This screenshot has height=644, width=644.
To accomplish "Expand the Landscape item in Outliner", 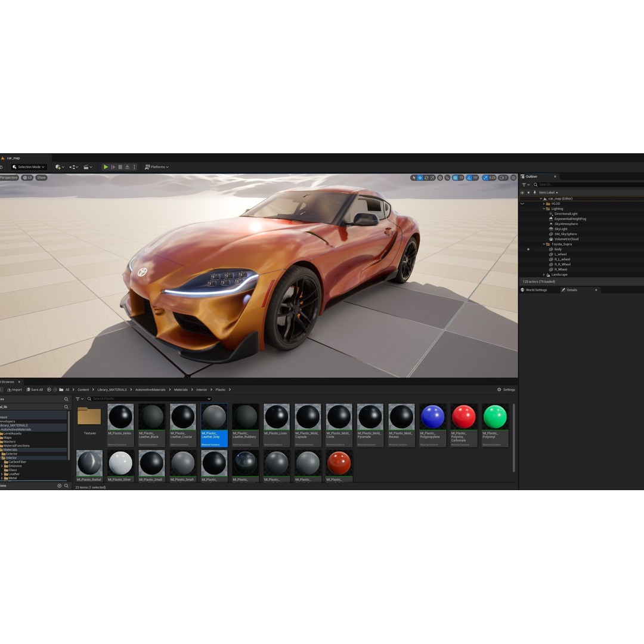I will 544,275.
